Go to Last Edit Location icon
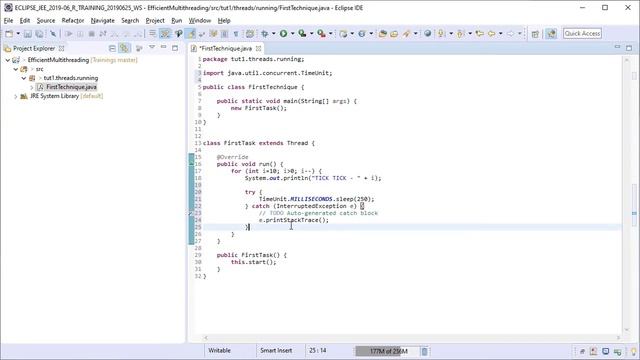Screen dimensions: 640x360 [480, 33]
